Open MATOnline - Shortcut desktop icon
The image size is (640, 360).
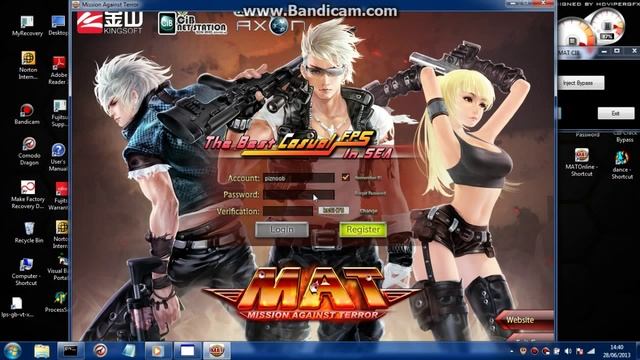click(582, 162)
